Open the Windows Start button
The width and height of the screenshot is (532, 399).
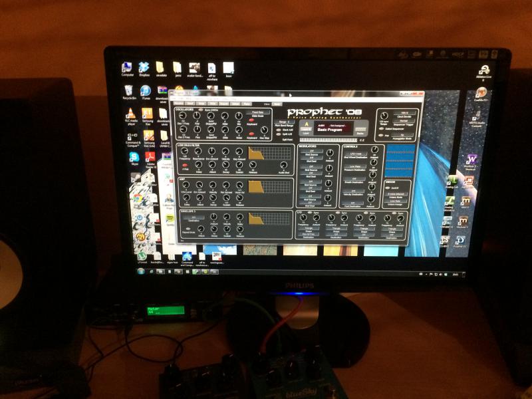(140, 271)
